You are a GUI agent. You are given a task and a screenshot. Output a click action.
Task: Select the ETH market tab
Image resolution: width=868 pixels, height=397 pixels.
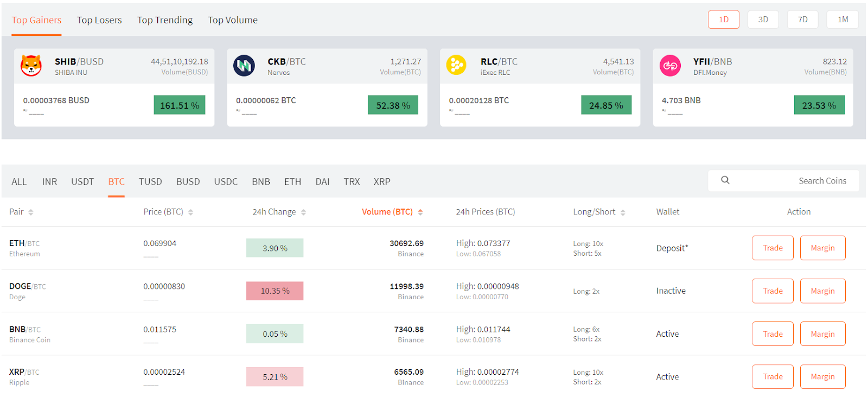point(292,181)
